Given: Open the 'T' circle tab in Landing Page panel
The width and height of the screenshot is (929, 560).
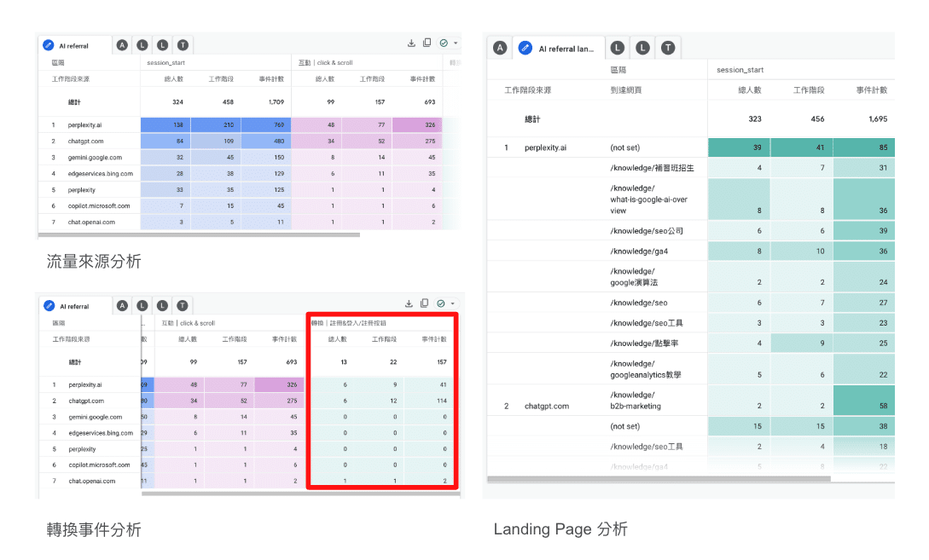Looking at the screenshot, I should (667, 49).
